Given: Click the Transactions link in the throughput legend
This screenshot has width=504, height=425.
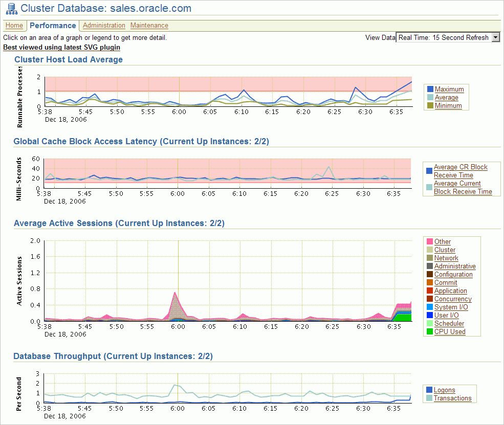Looking at the screenshot, I should [x=453, y=398].
